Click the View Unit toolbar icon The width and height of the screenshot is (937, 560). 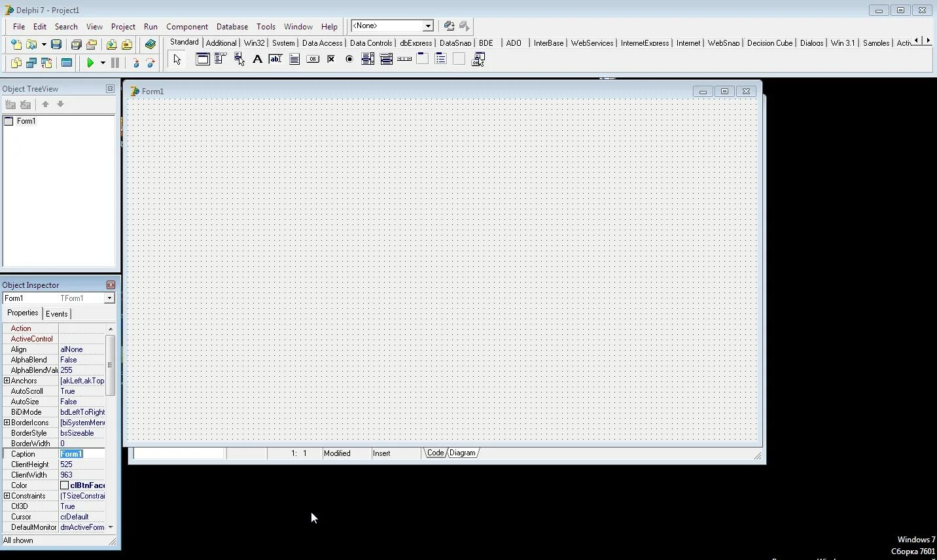16,63
